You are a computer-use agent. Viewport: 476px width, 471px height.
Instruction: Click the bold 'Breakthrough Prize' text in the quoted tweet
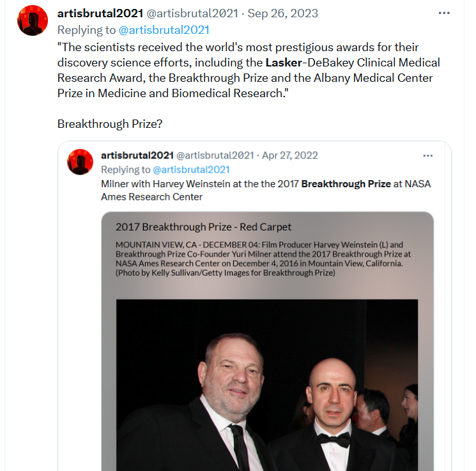coord(346,184)
